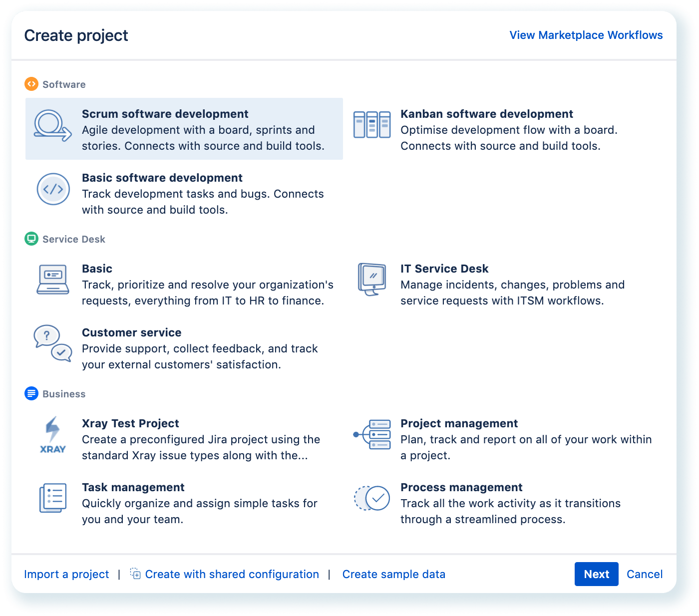This screenshot has height=616, width=699.
Task: Click the green Service Desk category icon
Action: point(31,239)
